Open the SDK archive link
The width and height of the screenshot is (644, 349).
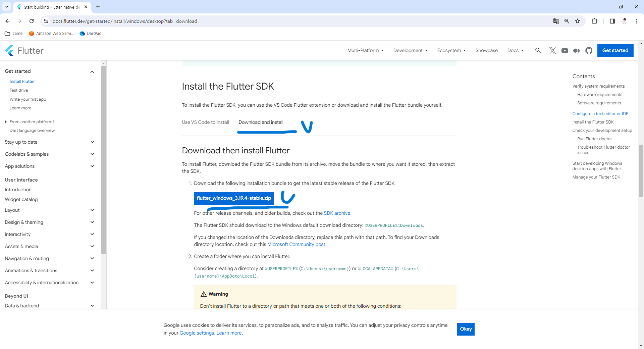(x=337, y=213)
